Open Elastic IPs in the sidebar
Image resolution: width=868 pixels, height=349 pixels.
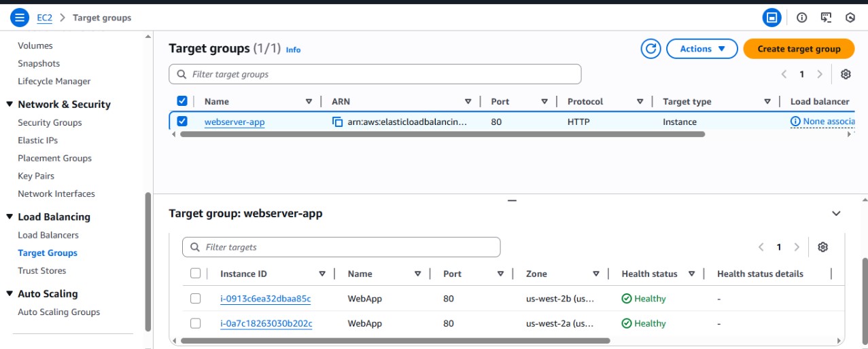pyautogui.click(x=38, y=140)
